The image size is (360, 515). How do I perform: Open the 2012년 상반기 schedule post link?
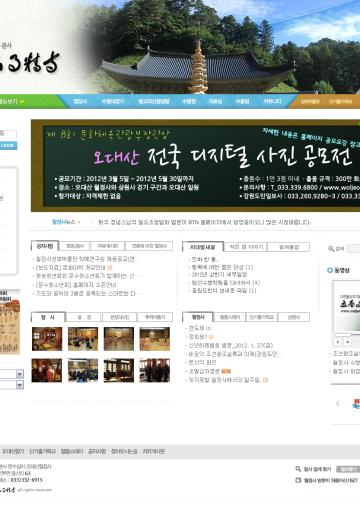point(219,274)
